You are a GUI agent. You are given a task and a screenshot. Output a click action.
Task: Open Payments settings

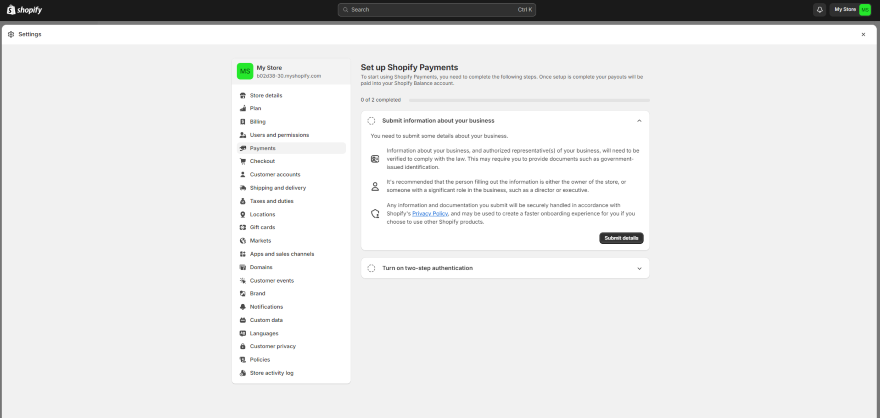pos(291,148)
